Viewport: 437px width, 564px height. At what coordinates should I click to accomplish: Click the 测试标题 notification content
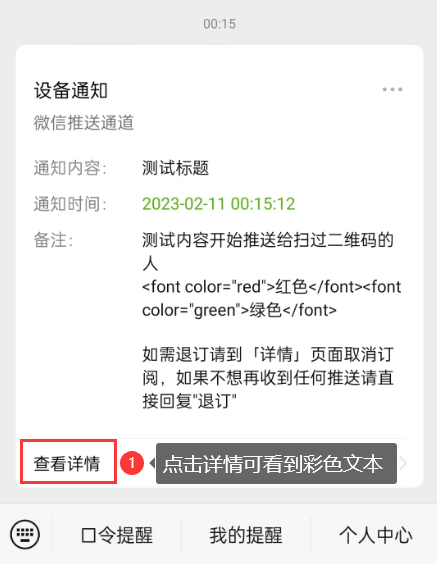[x=176, y=168]
